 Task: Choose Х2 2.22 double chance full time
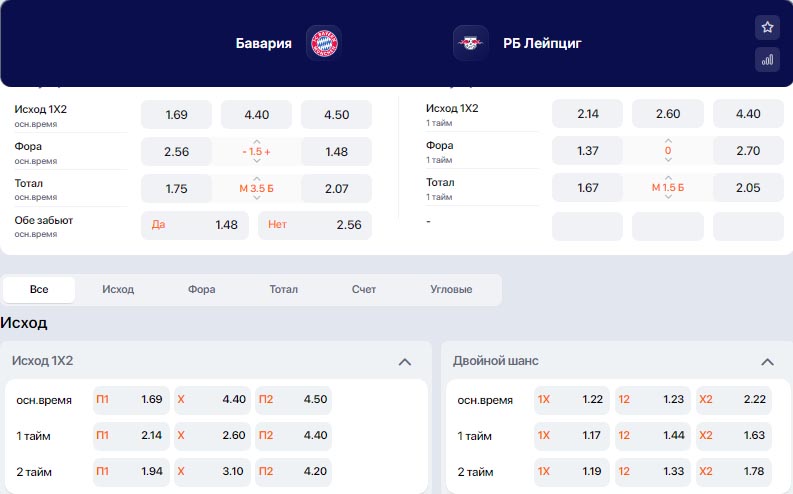[x=733, y=399]
